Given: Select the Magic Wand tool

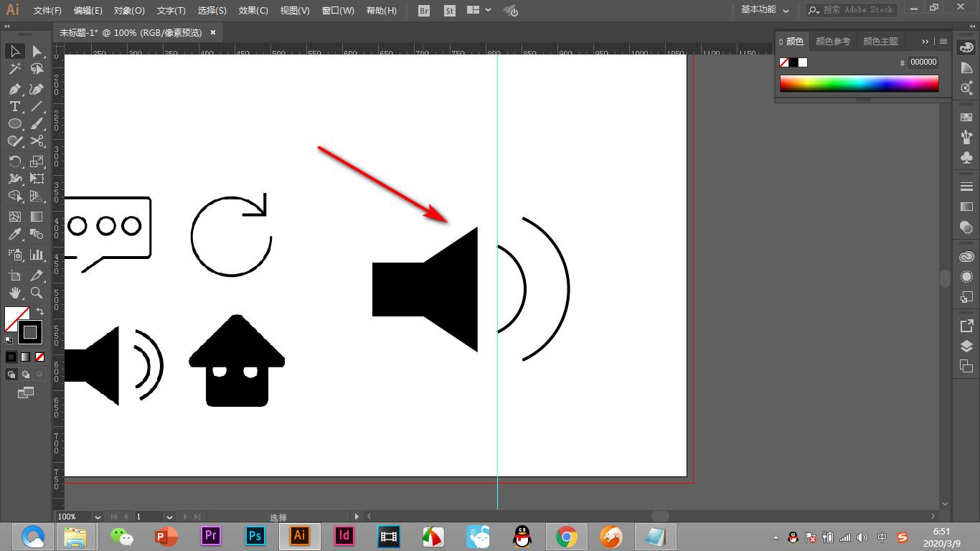Looking at the screenshot, I should pyautogui.click(x=14, y=69).
